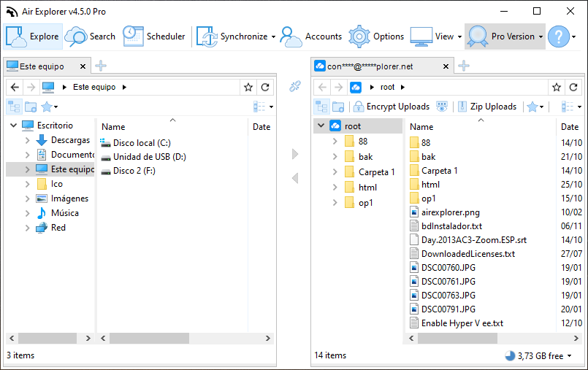
Task: Create a new folder in right pane
Action: [x=338, y=107]
